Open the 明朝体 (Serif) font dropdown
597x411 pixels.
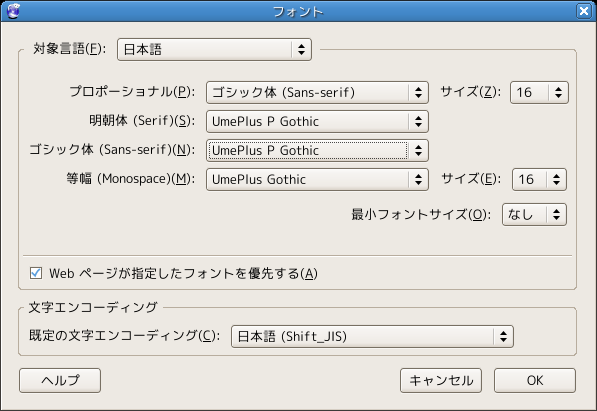pos(317,122)
